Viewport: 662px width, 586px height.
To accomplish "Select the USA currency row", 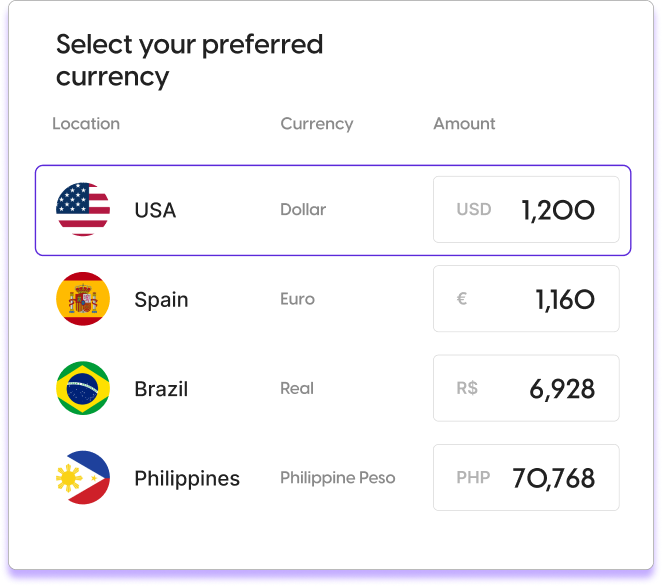I will pos(333,210).
